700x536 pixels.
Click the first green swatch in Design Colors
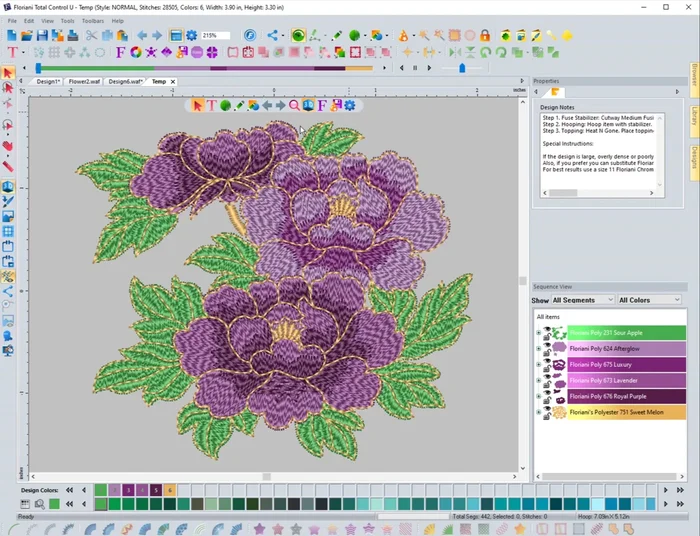click(100, 490)
